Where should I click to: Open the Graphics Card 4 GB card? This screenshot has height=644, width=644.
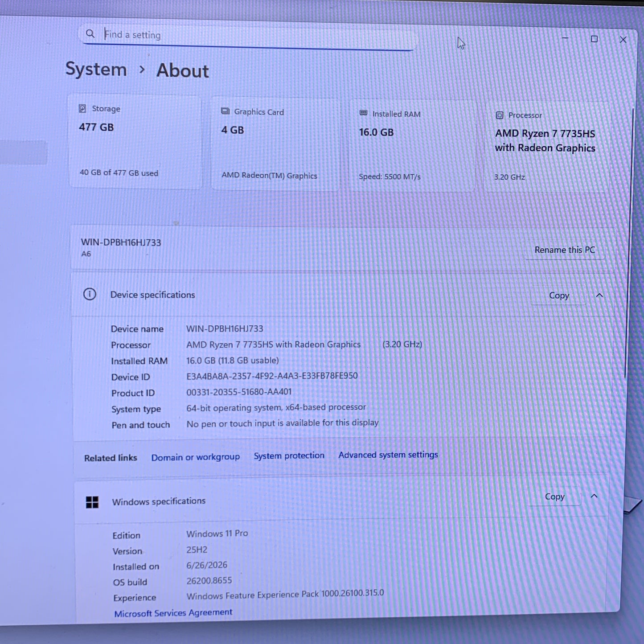pos(275,144)
